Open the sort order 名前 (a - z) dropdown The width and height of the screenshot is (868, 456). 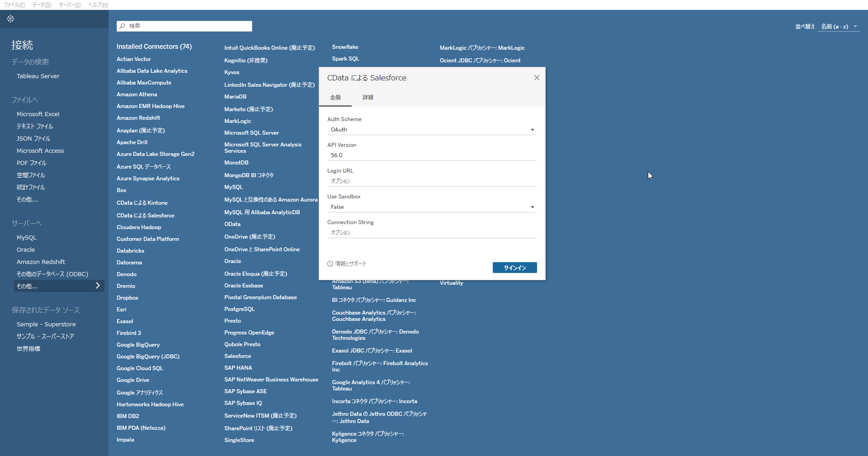[x=839, y=27]
